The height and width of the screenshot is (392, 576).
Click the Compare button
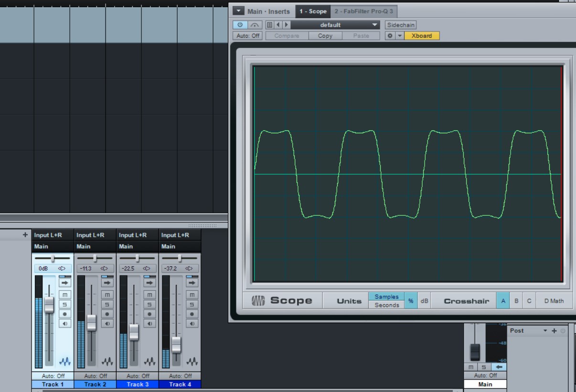point(287,36)
